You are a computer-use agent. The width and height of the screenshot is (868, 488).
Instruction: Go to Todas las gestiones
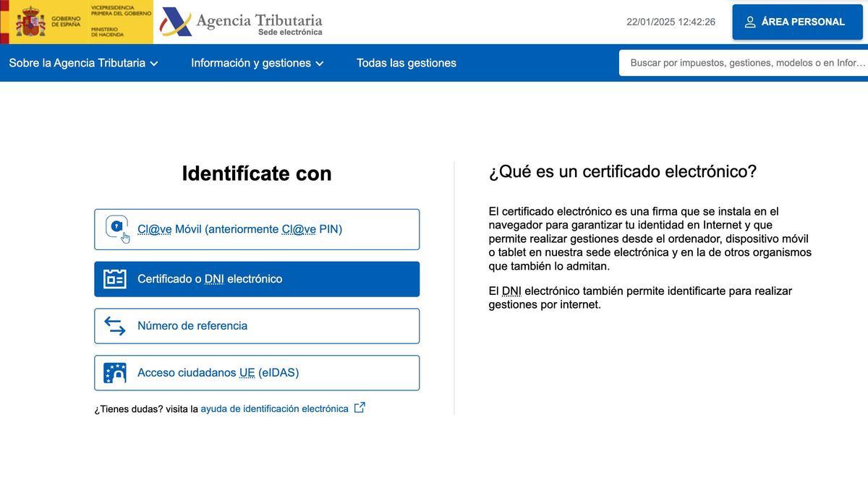click(407, 63)
